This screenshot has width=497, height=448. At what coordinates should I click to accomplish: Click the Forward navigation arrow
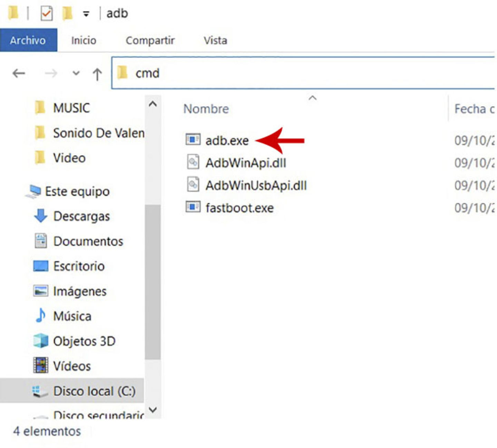[51, 73]
